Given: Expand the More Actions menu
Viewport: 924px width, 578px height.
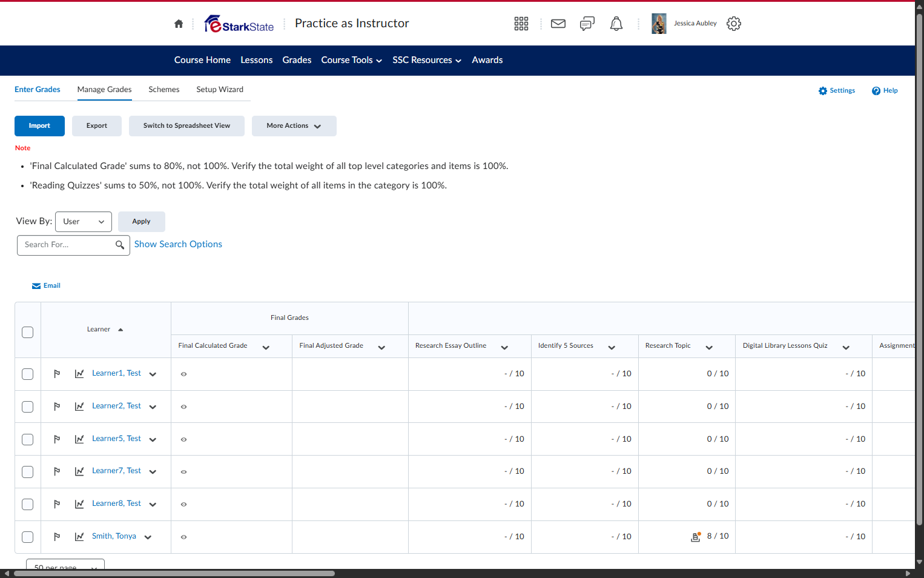Looking at the screenshot, I should pos(294,126).
